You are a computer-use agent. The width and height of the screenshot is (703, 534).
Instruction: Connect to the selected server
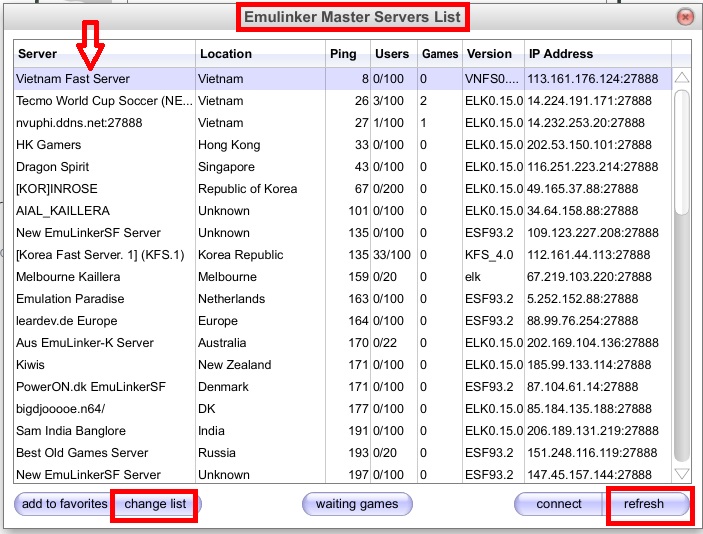[x=559, y=504]
